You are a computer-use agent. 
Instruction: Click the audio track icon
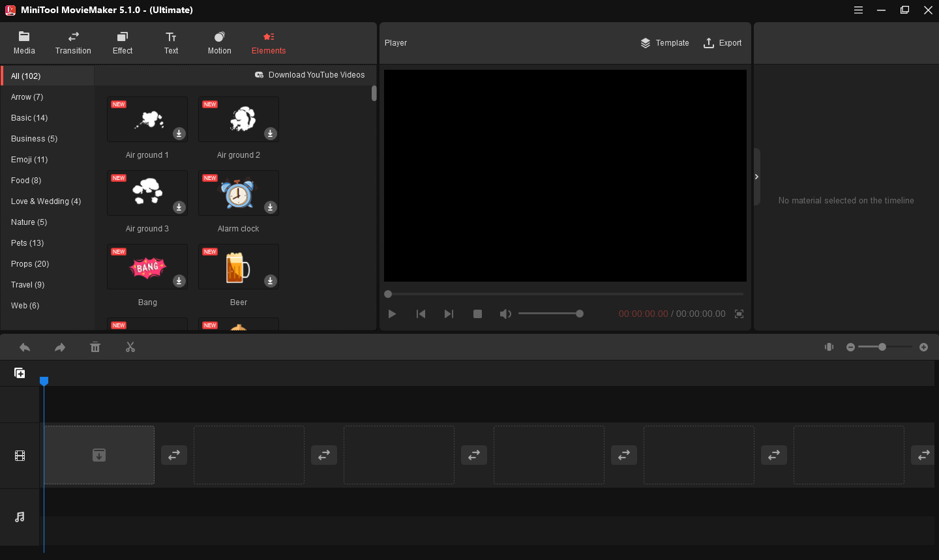coord(20,517)
